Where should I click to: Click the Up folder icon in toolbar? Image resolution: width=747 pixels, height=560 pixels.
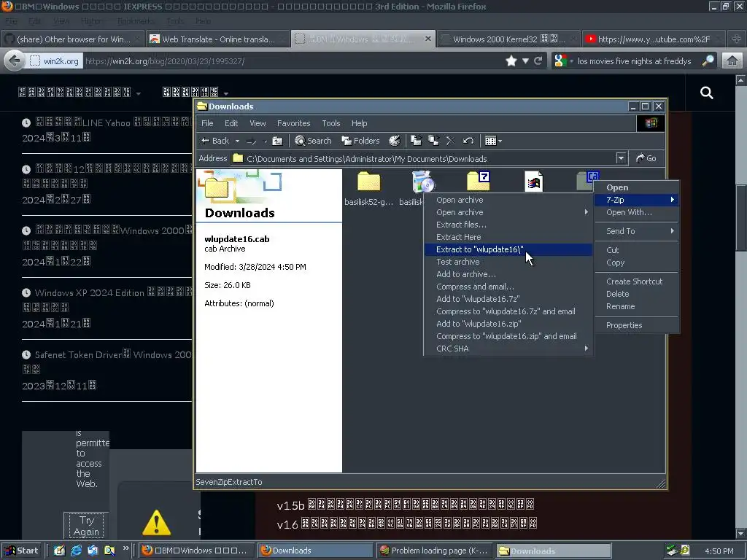pos(277,141)
